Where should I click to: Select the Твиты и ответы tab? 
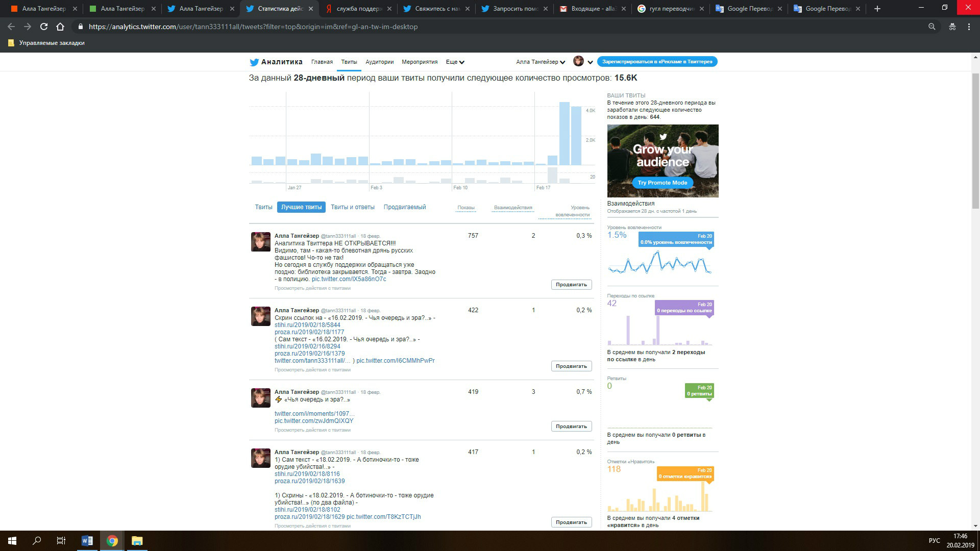[352, 207]
